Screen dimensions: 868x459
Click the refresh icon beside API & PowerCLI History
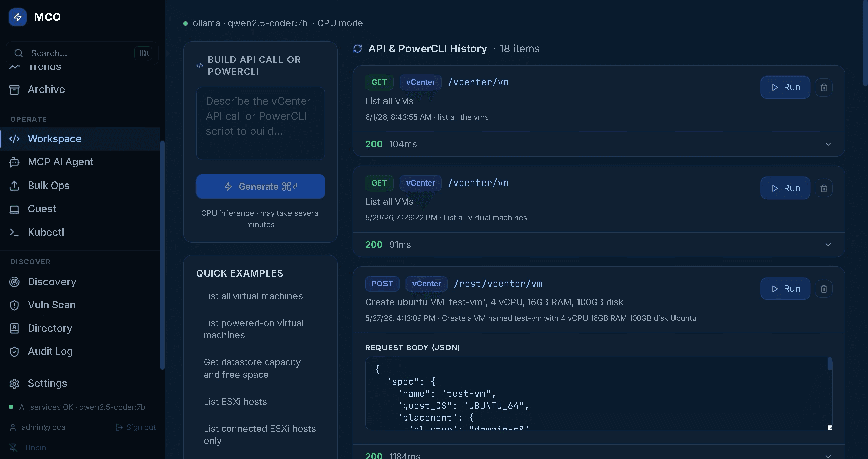(x=358, y=49)
